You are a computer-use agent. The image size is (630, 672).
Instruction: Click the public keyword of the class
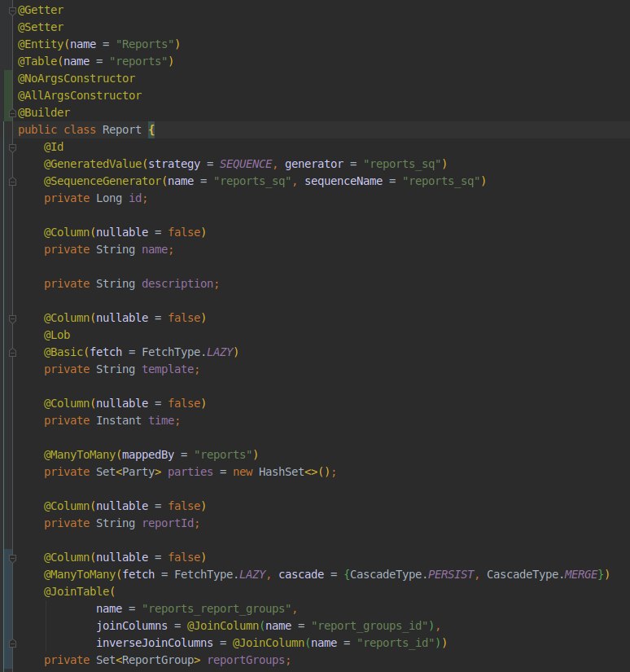click(37, 130)
